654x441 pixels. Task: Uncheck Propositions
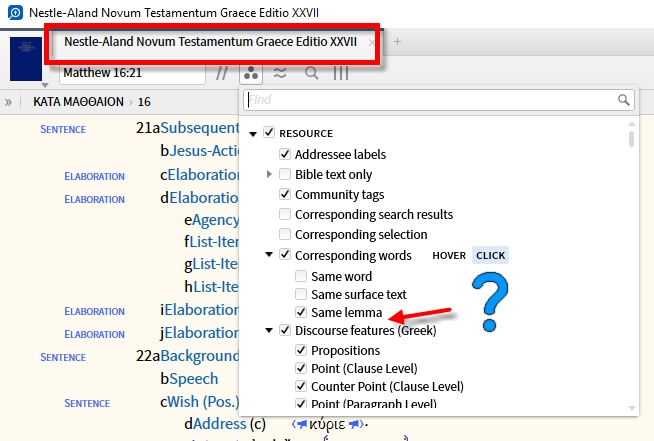(x=301, y=350)
